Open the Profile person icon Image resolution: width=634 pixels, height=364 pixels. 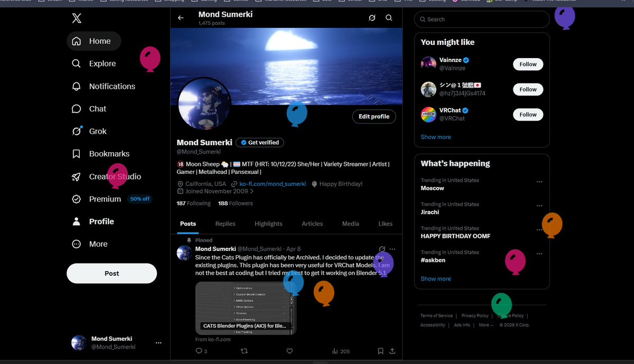pyautogui.click(x=76, y=221)
